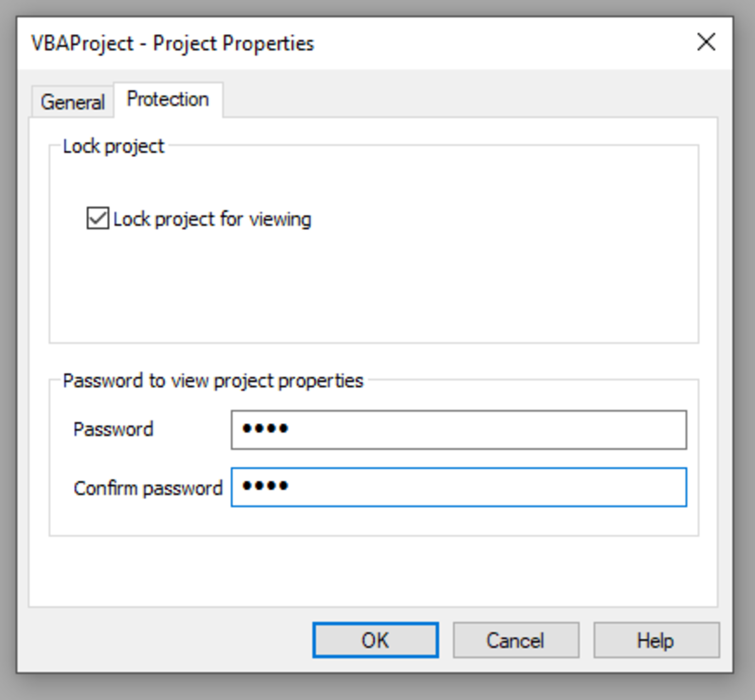Click the "Lock project for viewing" label text
The image size is (755, 700).
click(212, 219)
